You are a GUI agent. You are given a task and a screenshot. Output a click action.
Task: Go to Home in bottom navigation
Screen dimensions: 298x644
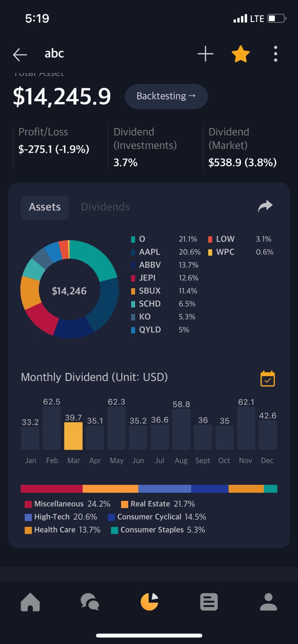click(x=30, y=602)
